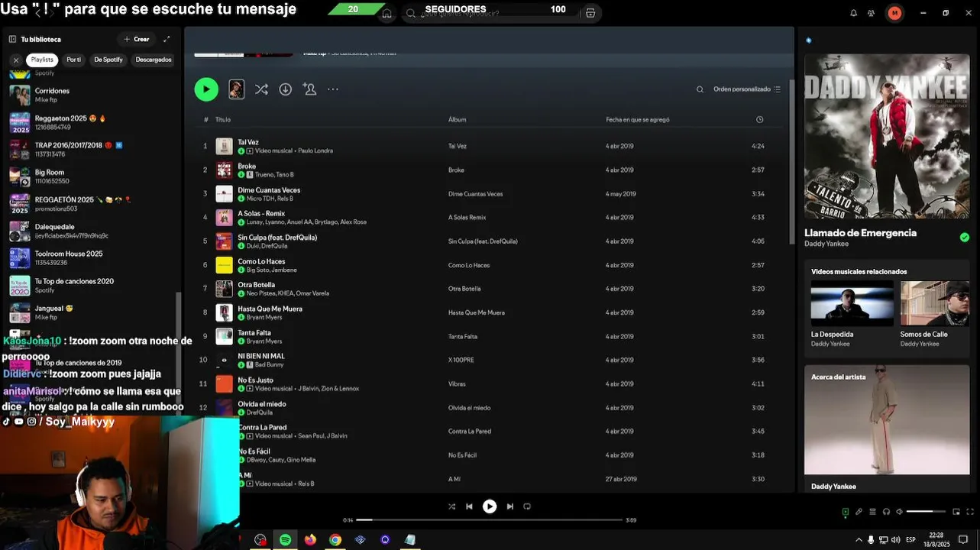The image size is (980, 550).
Task: Open the Corridones playlist
Action: pos(92,95)
